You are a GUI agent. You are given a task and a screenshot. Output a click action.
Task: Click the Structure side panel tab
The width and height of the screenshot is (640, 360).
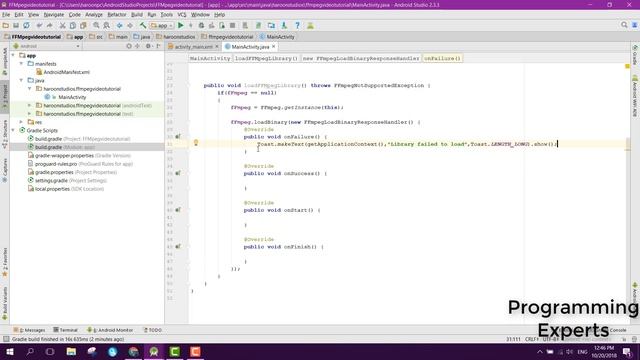5,134
